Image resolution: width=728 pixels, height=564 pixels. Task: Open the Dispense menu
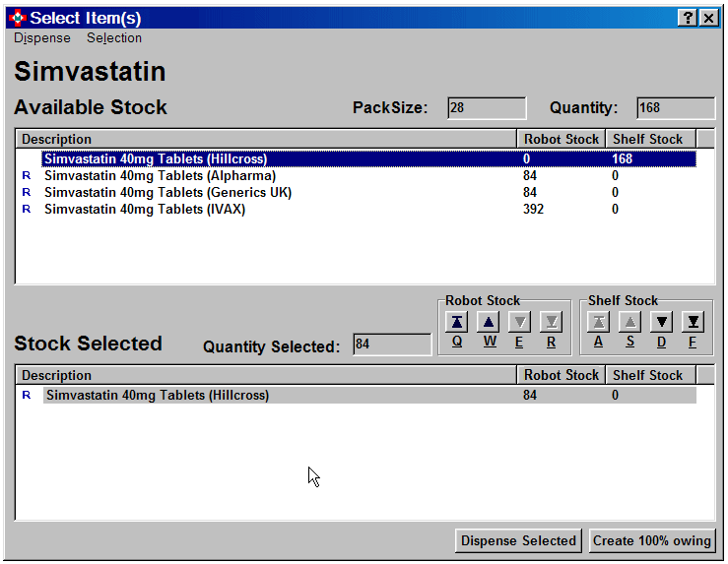point(42,38)
